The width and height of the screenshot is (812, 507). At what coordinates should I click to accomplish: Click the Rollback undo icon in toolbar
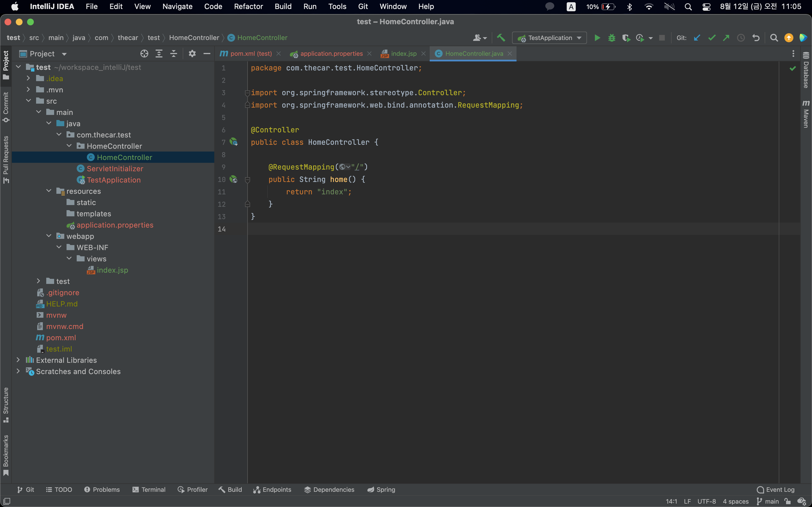tap(756, 38)
